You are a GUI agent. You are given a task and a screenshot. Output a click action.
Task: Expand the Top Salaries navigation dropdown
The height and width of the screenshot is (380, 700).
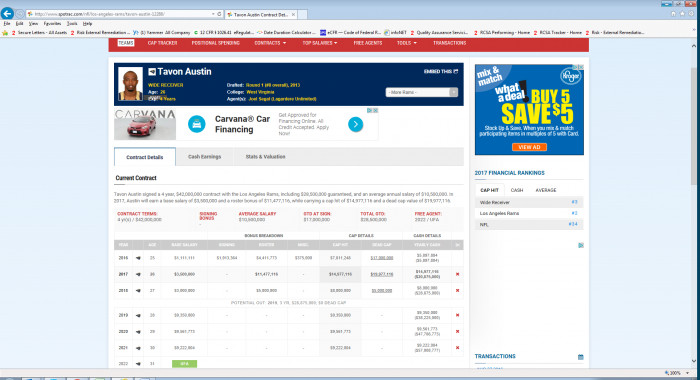tap(320, 43)
